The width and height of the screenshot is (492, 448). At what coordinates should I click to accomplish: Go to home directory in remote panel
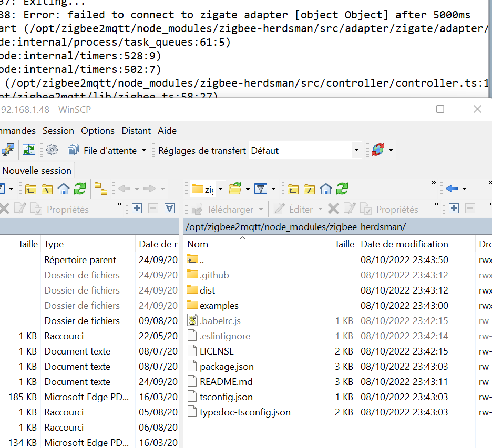[x=326, y=189]
